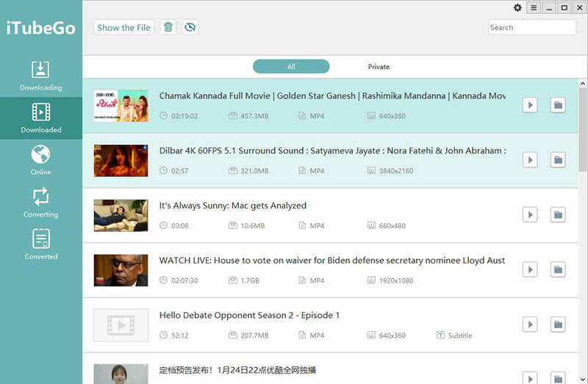Select the WATCH LIVE House vote title
This screenshot has width=588, height=384.
(x=332, y=261)
